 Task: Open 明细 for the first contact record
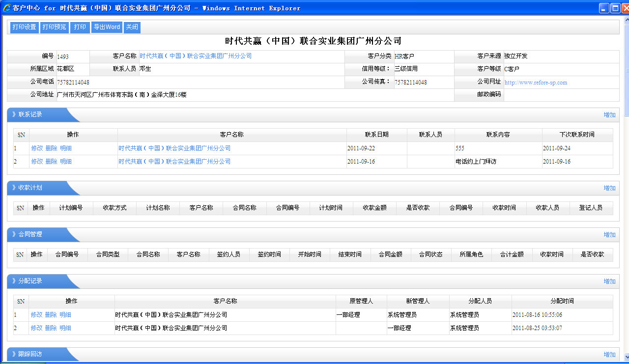[66, 148]
